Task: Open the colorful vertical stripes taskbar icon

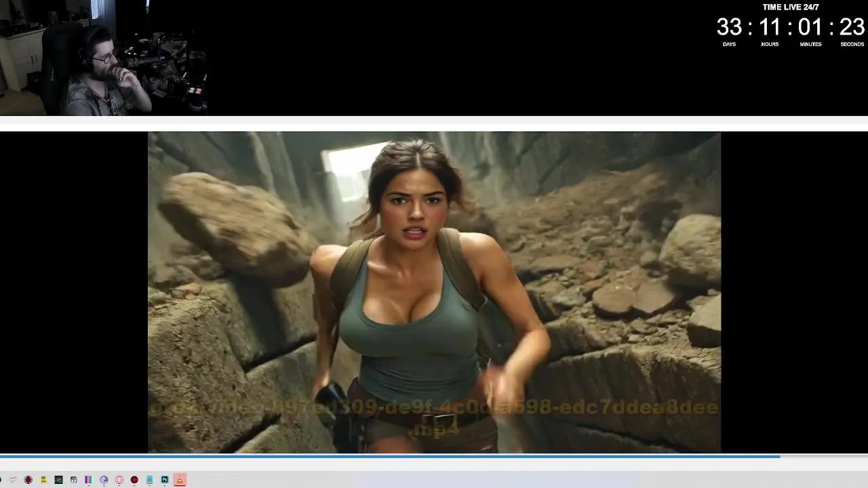Action: coord(89,479)
